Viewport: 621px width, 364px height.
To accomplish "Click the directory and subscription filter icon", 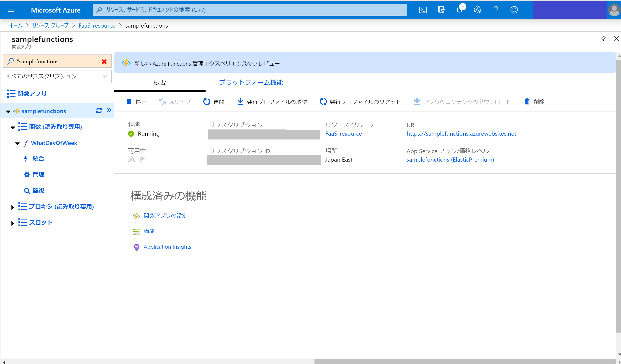I will (x=441, y=10).
